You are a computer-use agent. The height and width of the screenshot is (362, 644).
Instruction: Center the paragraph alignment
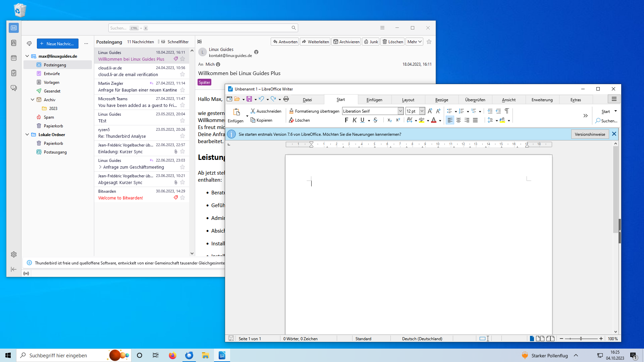pos(459,120)
